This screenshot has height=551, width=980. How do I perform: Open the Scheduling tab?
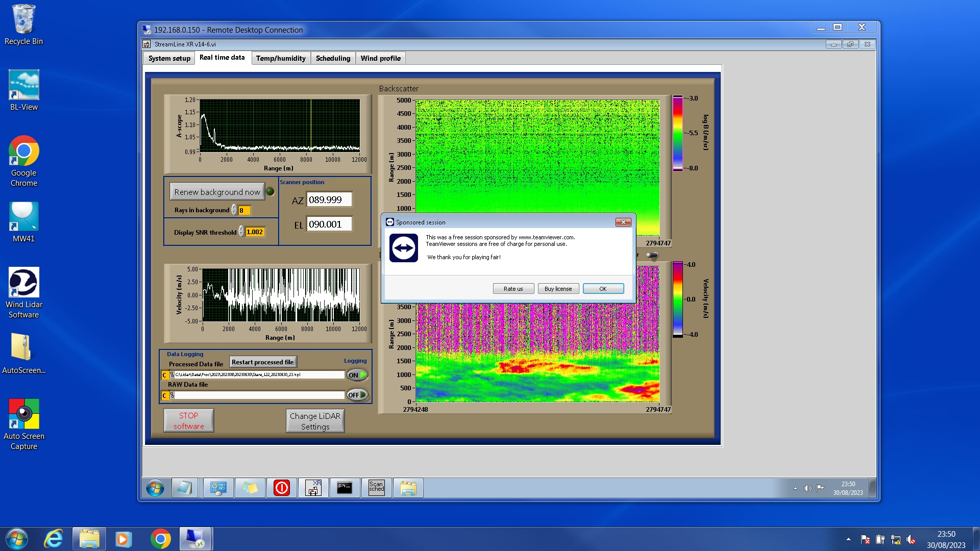(x=333, y=58)
